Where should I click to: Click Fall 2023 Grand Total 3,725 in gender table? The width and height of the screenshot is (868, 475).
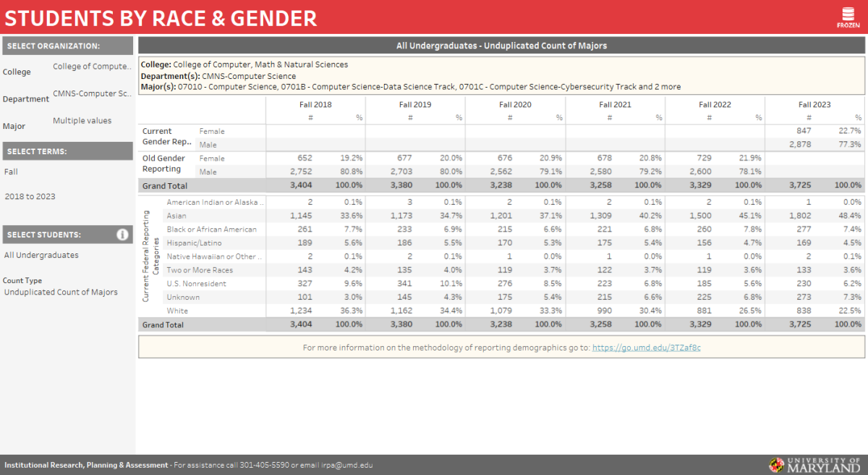(x=799, y=185)
